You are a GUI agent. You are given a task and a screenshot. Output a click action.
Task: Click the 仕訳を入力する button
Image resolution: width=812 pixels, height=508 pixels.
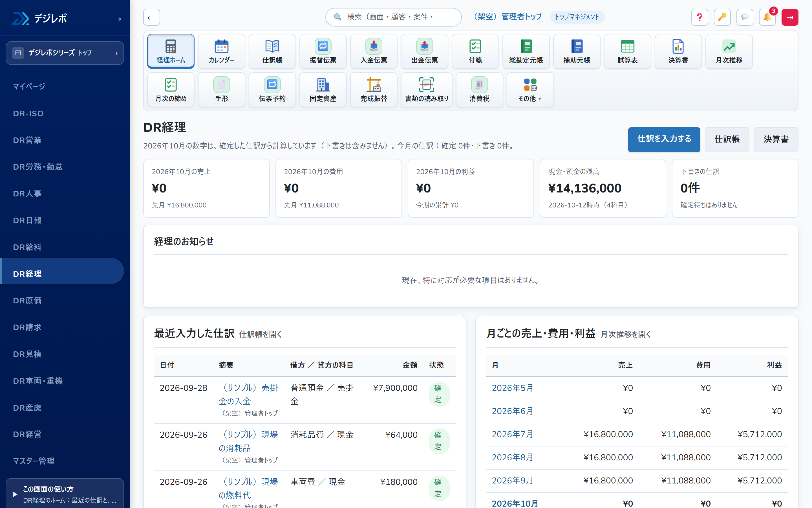(664, 139)
